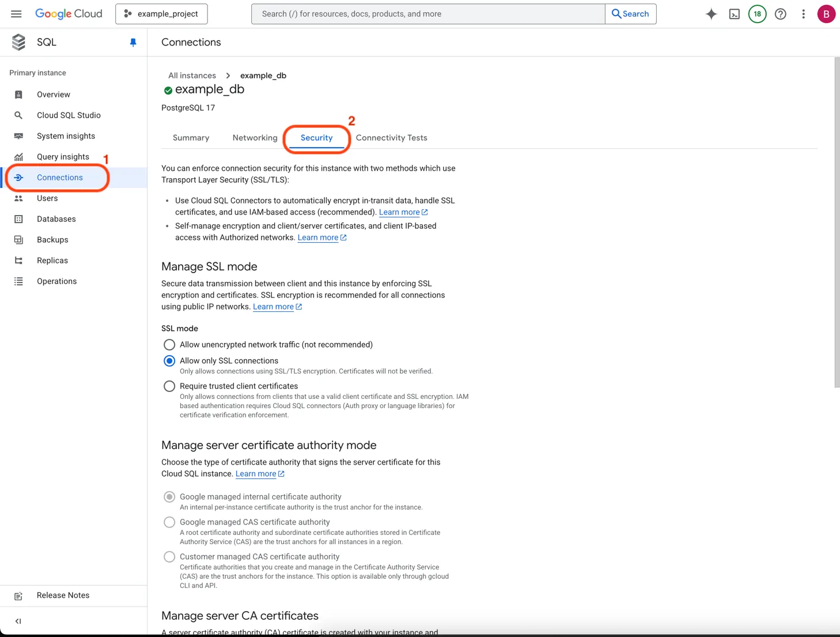
Task: Open the main hamburger navigation menu
Action: click(x=16, y=14)
